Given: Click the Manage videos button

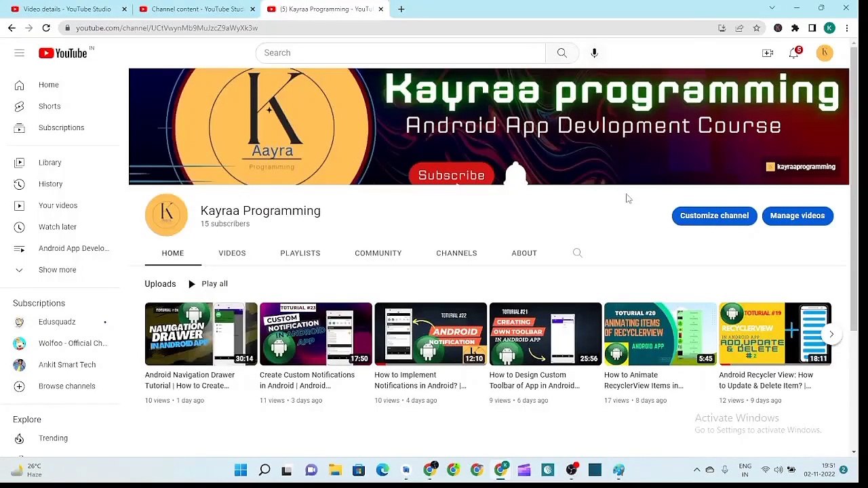Looking at the screenshot, I should 797,216.
